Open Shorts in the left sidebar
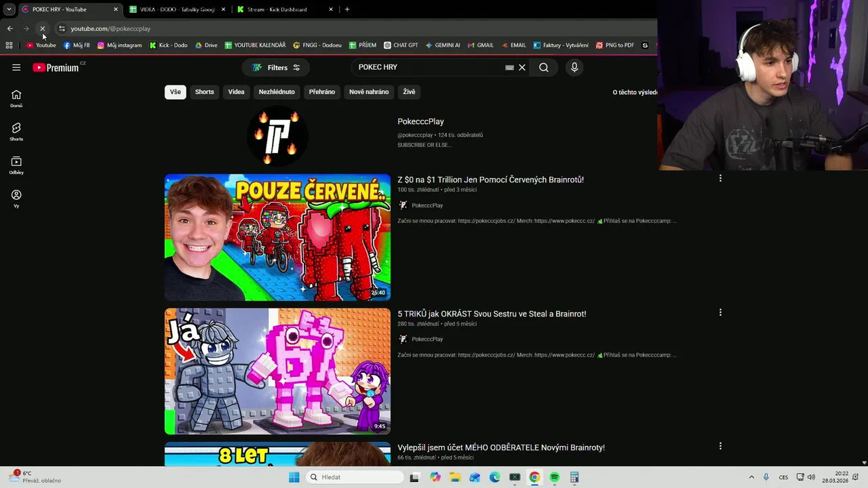This screenshot has height=488, width=868. pos(16,132)
